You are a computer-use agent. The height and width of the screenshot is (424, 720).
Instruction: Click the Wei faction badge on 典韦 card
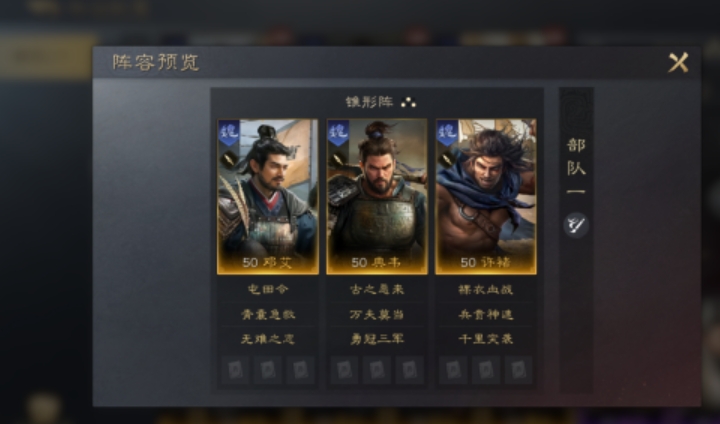tap(338, 133)
